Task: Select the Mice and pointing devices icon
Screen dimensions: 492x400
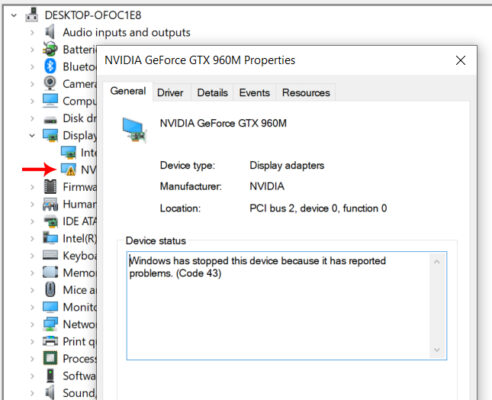Action: point(50,289)
